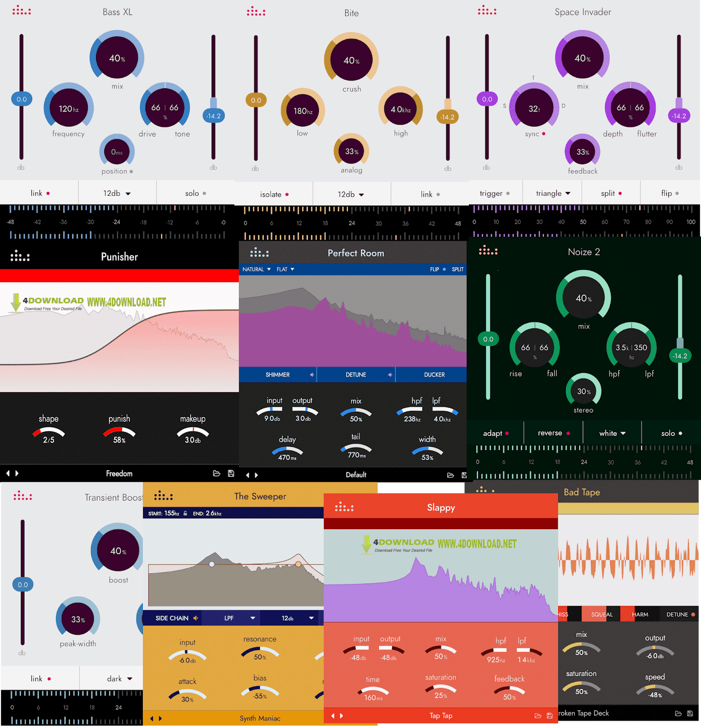The height and width of the screenshot is (728, 701).
Task: Click lock icon next to Sweeper START frequency
Action: [185, 513]
